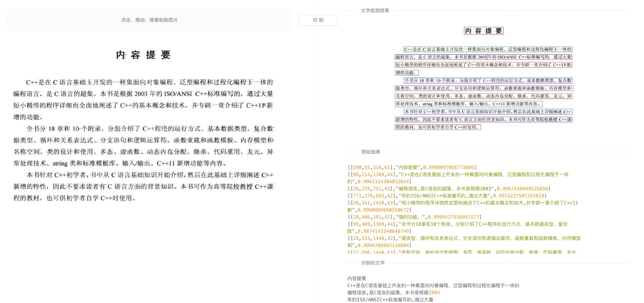Click the recognized text line 内容提要
The width and height of the screenshot is (644, 303).
pos(357,278)
